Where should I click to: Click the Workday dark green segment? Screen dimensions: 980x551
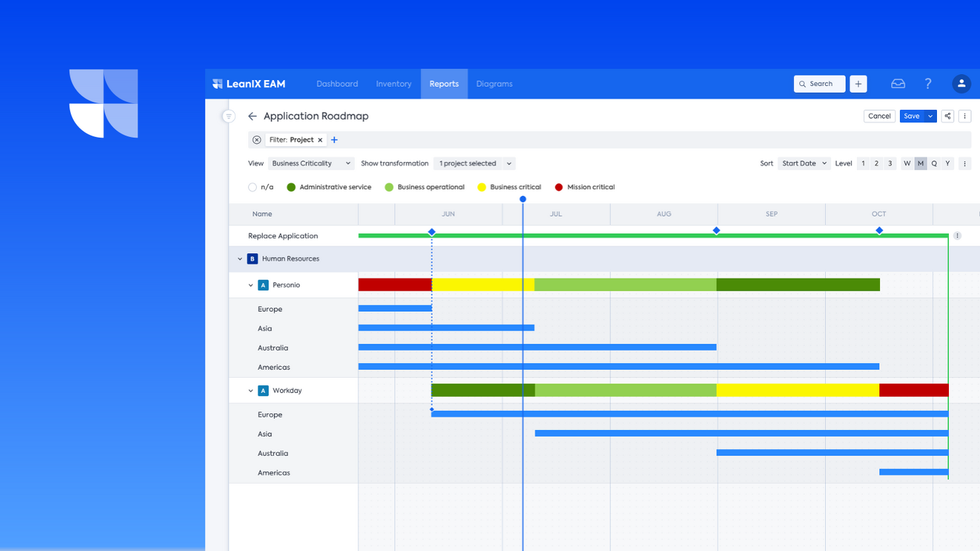[x=483, y=390]
